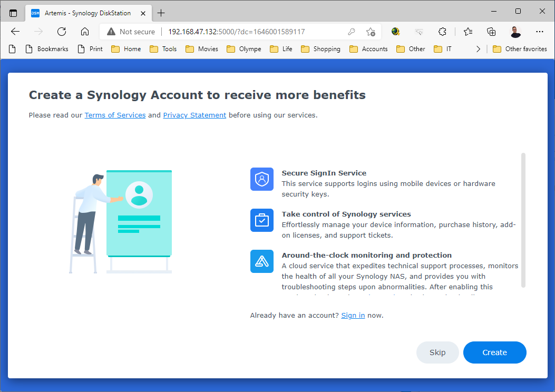
Task: Open the Other favorites folder
Action: [520, 49]
